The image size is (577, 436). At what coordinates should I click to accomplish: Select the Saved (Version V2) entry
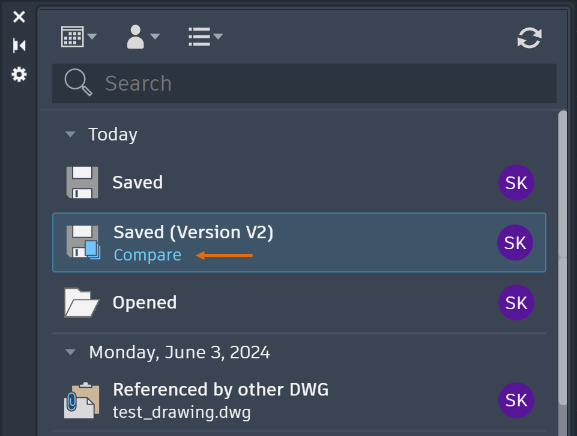pyautogui.click(x=299, y=242)
